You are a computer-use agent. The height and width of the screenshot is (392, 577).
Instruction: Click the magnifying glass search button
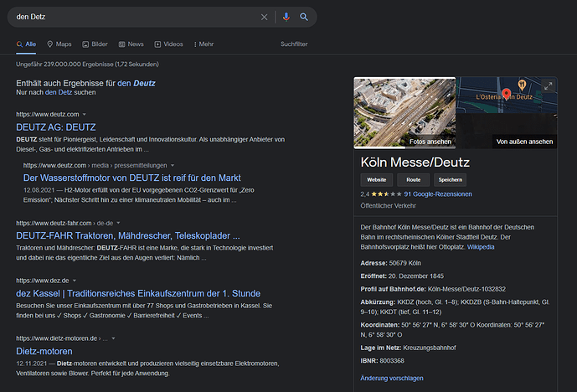[304, 17]
